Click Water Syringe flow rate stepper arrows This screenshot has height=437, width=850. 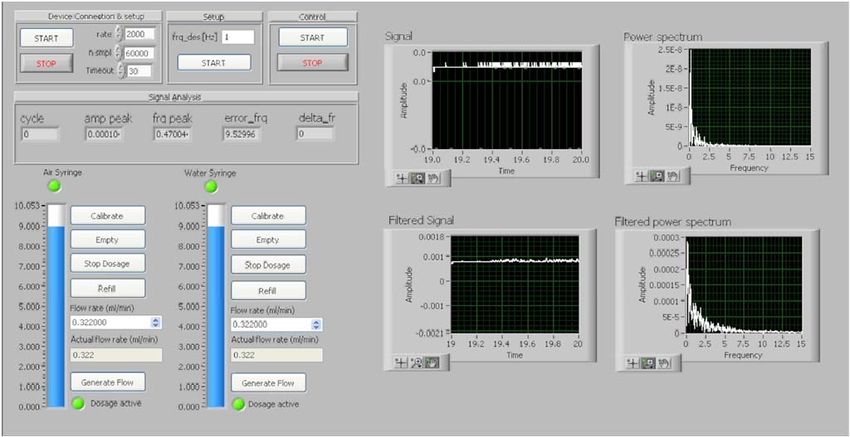(x=317, y=325)
